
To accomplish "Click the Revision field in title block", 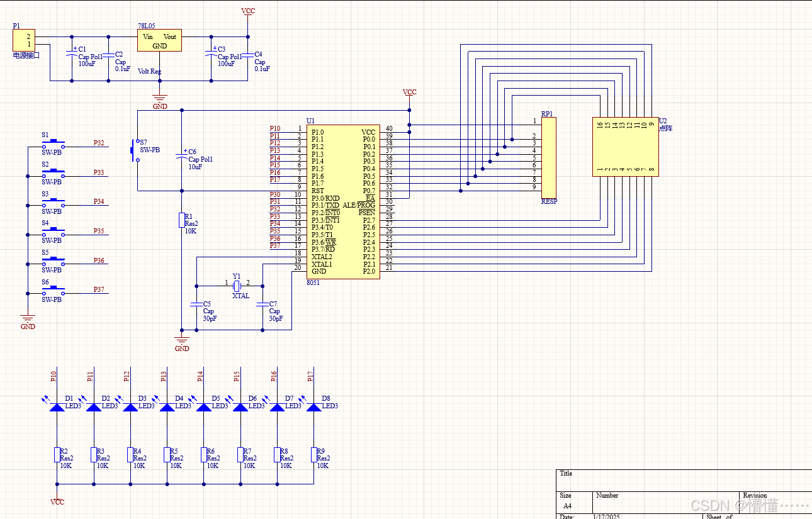I will coord(776,503).
